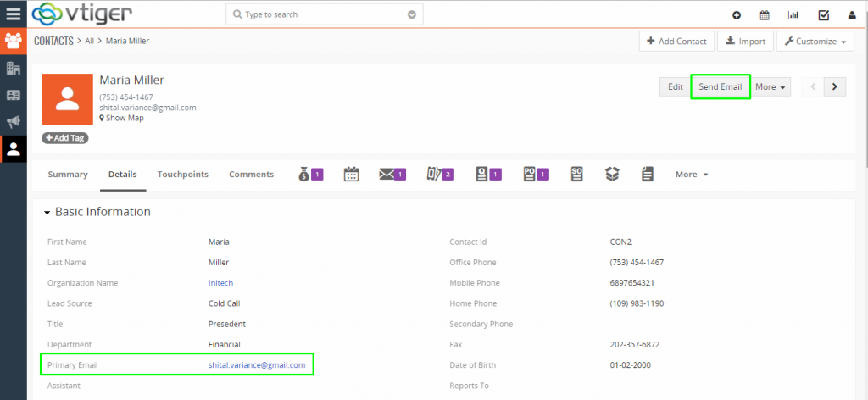
Task: Click the Lead Source value Cold Call
Action: click(224, 303)
